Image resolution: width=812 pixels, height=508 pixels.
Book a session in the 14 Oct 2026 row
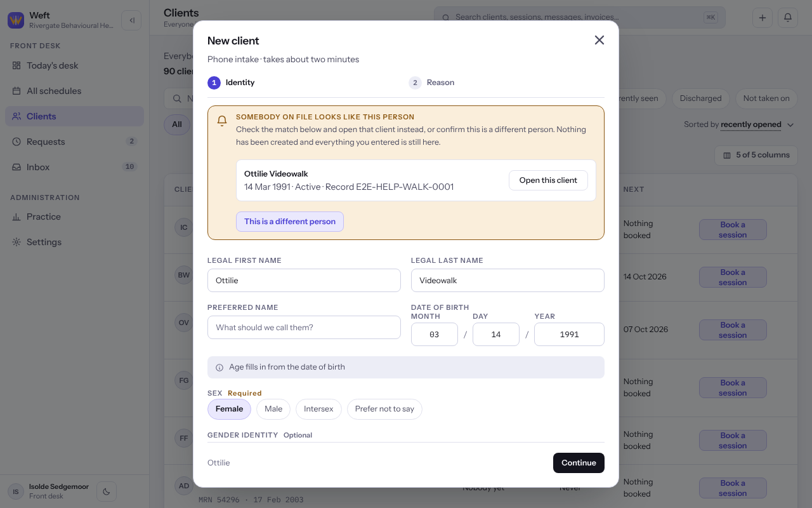tap(733, 277)
